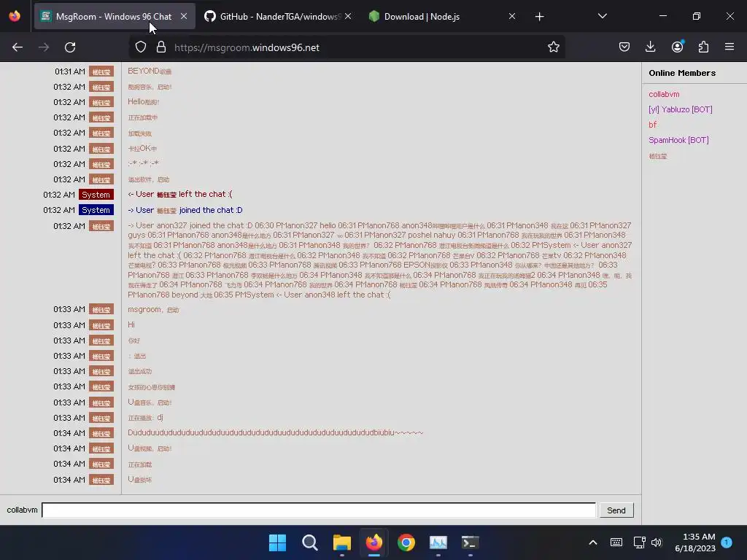Viewport: 747px width, 560px height.
Task: Show hidden system tray icons
Action: click(x=592, y=542)
